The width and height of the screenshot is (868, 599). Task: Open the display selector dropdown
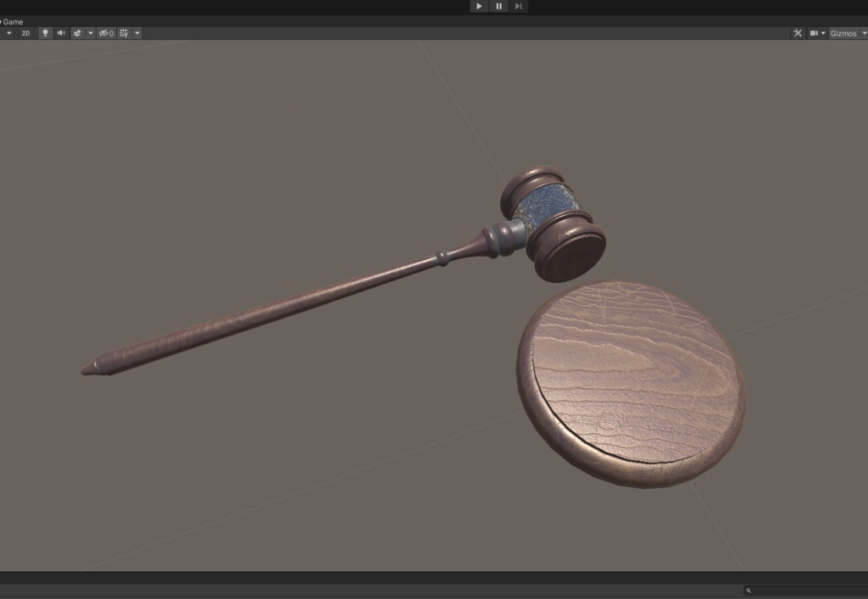(x=8, y=32)
